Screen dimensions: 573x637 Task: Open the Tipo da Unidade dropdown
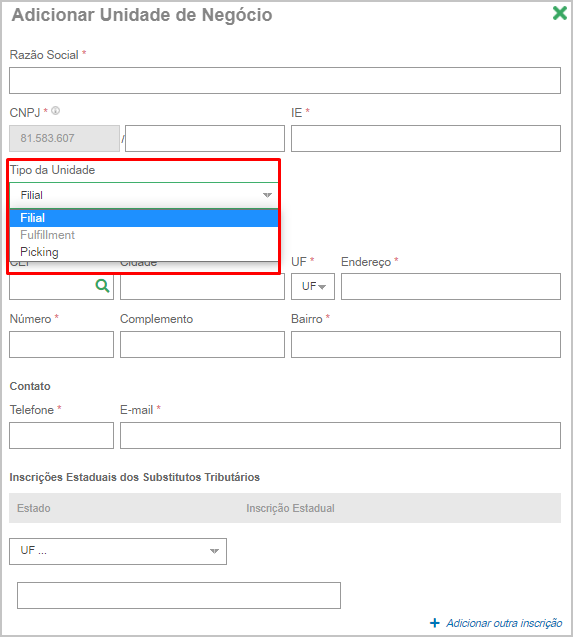tap(144, 195)
